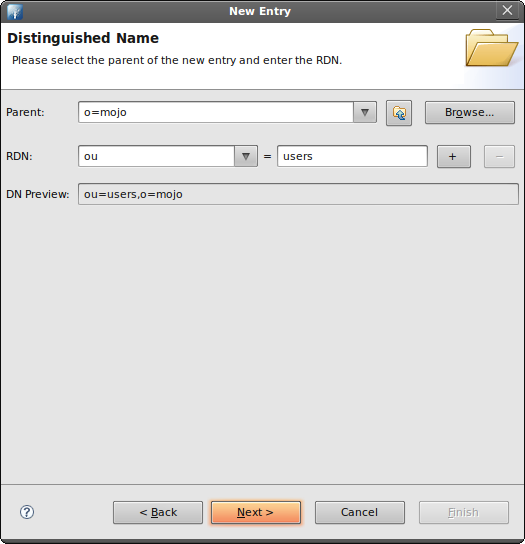Click the New Entry title bar
The image size is (525, 544).
tap(260, 11)
